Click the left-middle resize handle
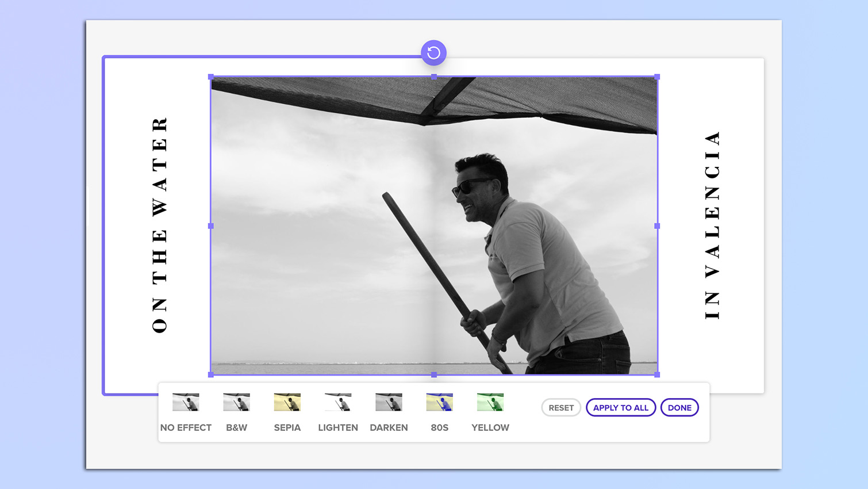The width and height of the screenshot is (868, 489). click(x=212, y=226)
